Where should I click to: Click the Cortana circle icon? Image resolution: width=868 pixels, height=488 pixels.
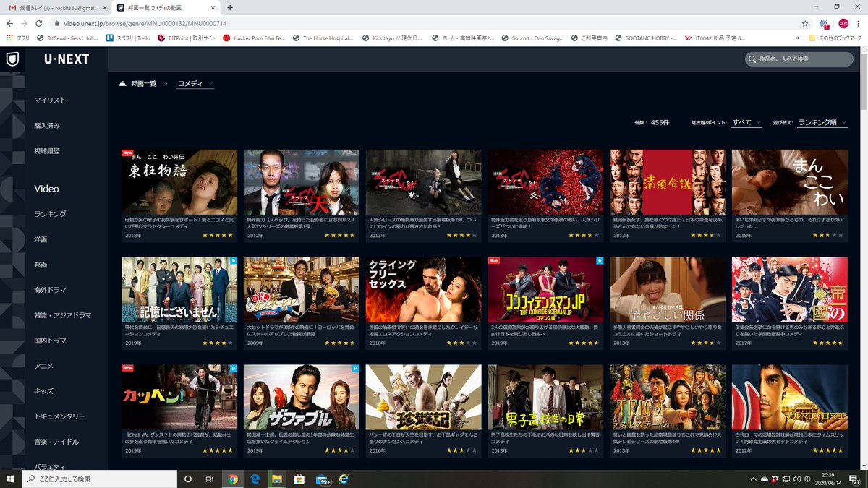pyautogui.click(x=187, y=479)
